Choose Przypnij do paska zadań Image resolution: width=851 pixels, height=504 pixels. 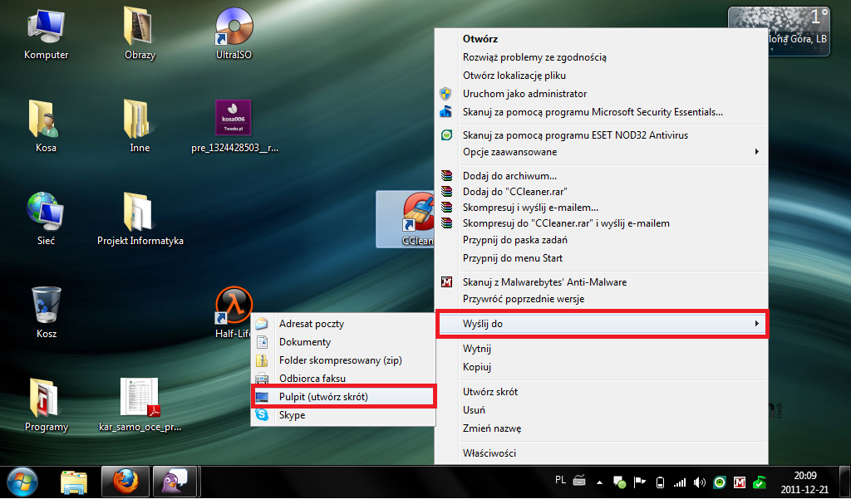pyautogui.click(x=602, y=240)
